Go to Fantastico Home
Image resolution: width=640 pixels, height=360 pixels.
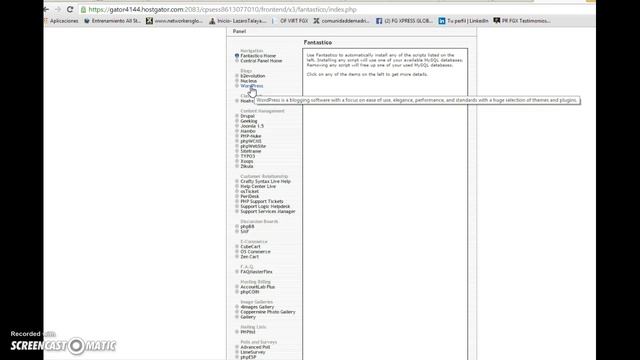[258, 56]
